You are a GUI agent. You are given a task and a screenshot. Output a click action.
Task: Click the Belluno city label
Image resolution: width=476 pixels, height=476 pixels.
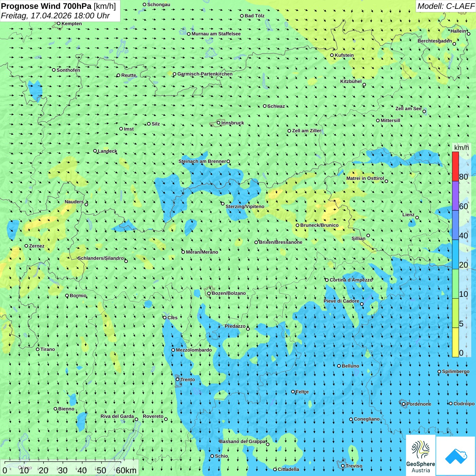pos(350,366)
